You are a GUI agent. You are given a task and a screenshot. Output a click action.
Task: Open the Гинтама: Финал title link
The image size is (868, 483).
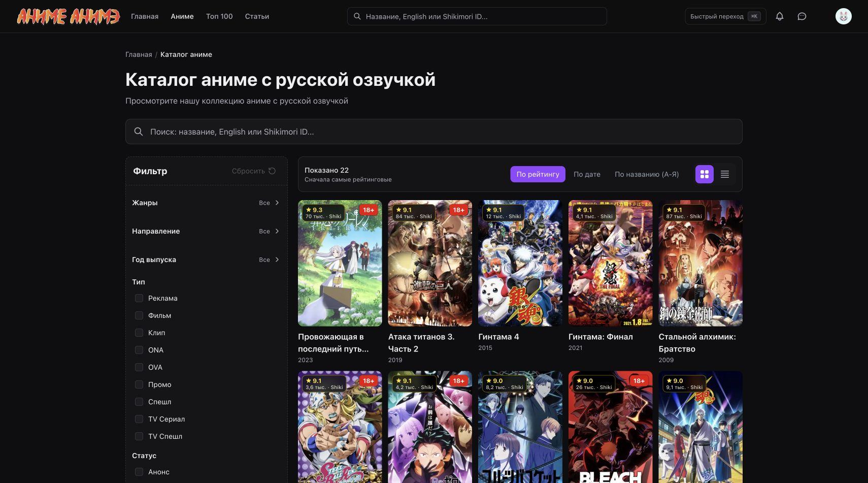click(600, 337)
